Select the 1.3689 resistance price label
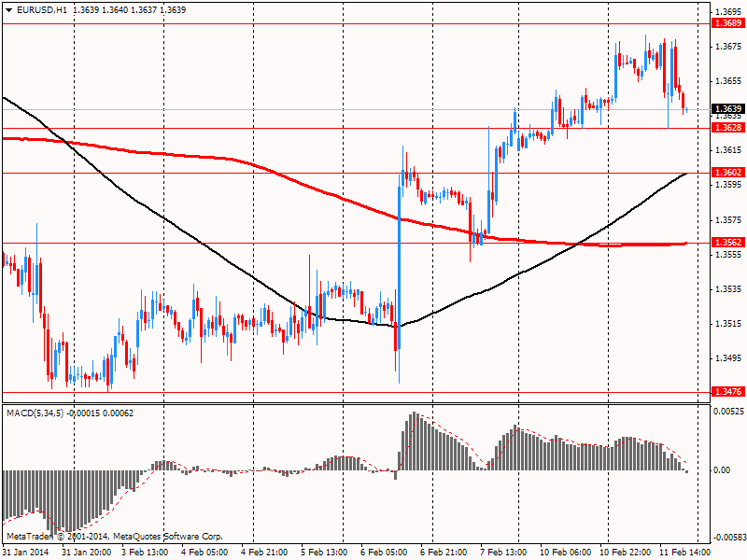This screenshot has height=560, width=747. (x=727, y=22)
